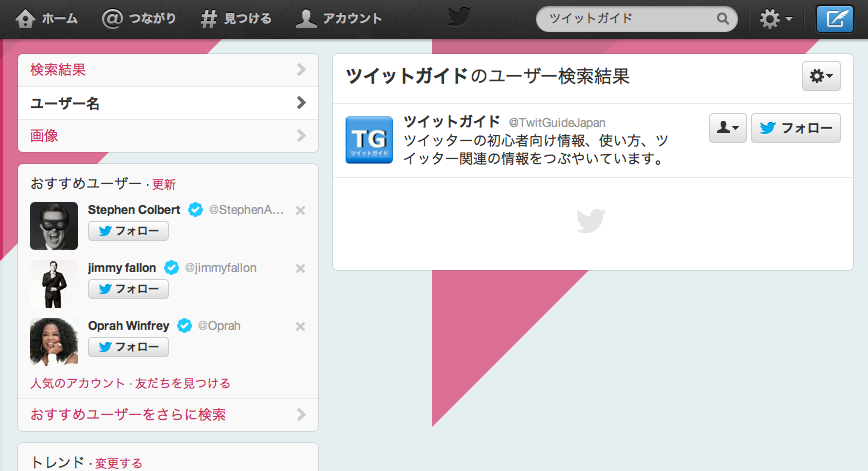Click the @jimmyfallon handle
Viewport: 868px width, 471px height.
(x=220, y=268)
